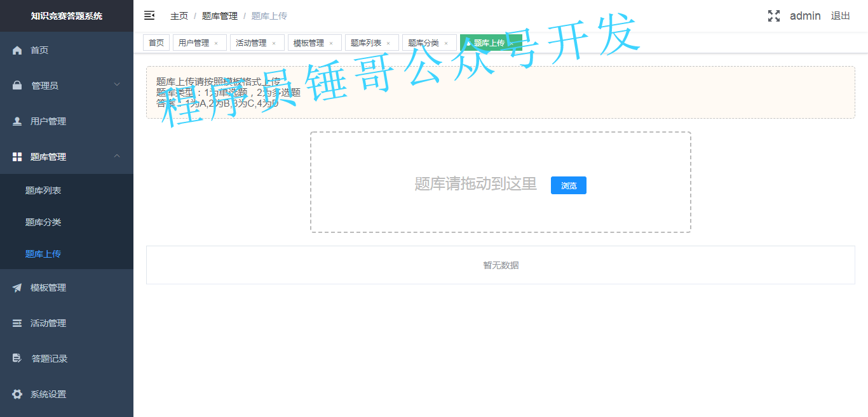Click the paper plane icon beside 模板管理

click(17, 288)
